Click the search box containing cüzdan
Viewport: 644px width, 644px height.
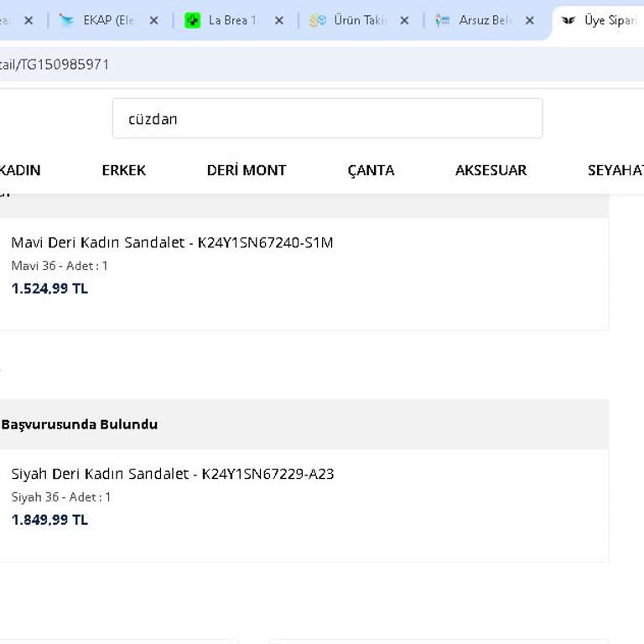(x=327, y=118)
